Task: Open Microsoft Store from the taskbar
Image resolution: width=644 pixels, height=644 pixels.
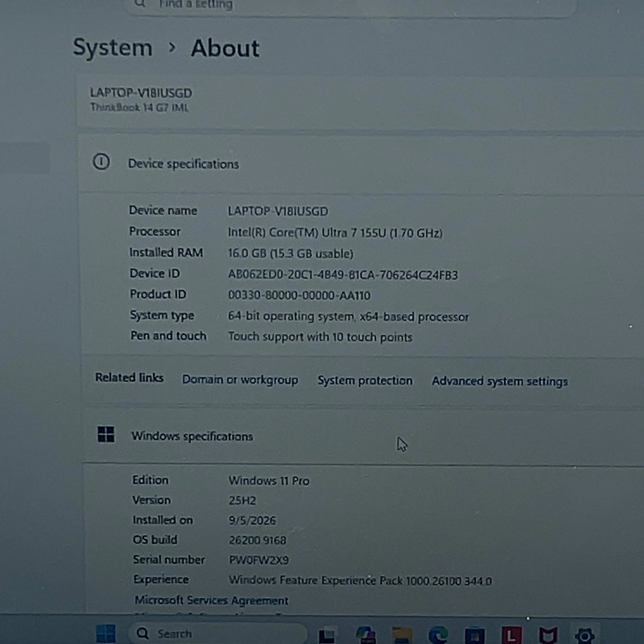Action: pos(474,635)
